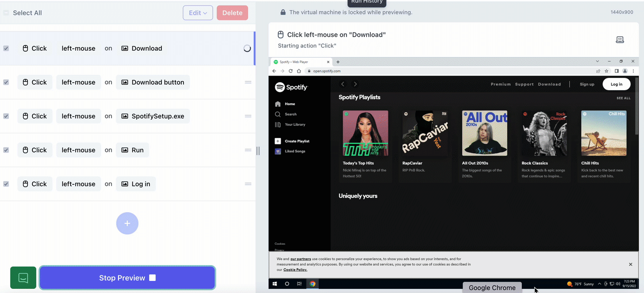Click the Create Playlist plus icon

click(278, 141)
